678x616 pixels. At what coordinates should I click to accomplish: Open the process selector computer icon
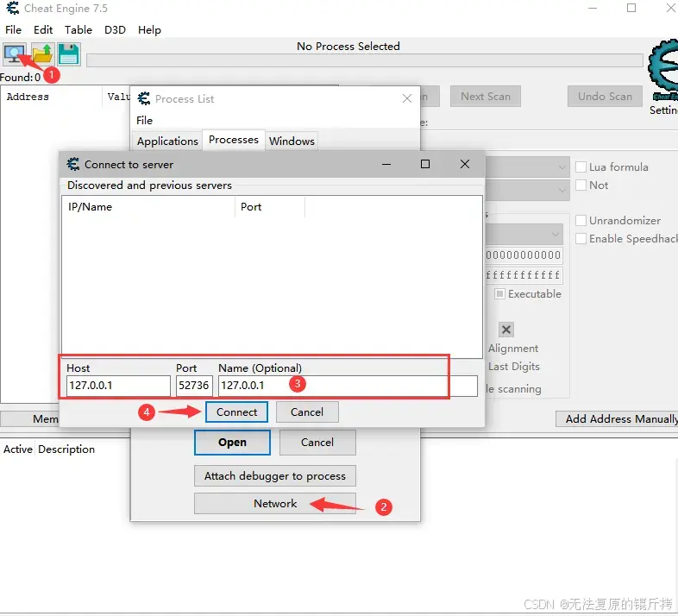tap(15, 54)
